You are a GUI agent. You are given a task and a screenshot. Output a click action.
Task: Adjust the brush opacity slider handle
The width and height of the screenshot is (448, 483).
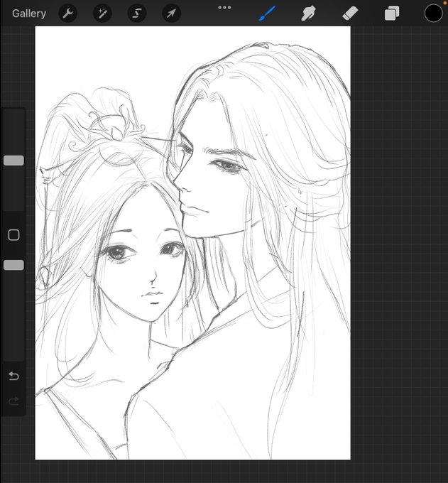click(13, 265)
